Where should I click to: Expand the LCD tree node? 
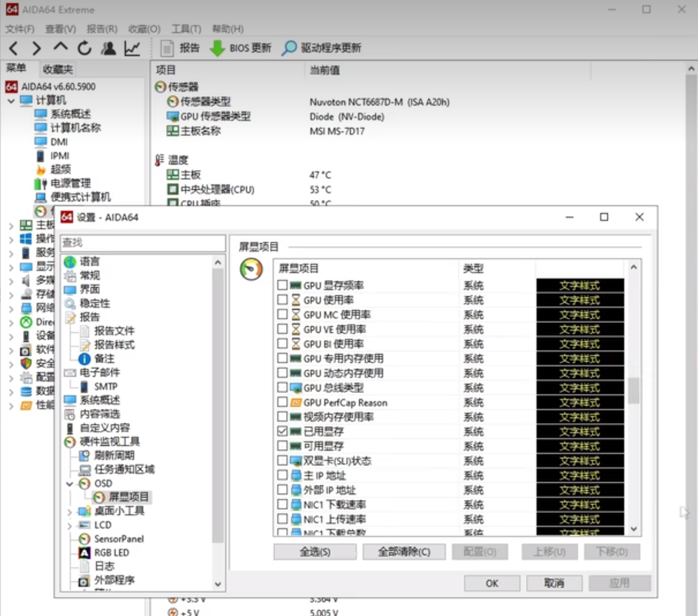pyautogui.click(x=70, y=525)
